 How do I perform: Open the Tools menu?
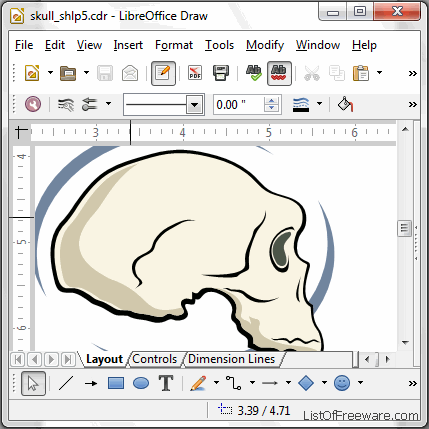coord(219,45)
